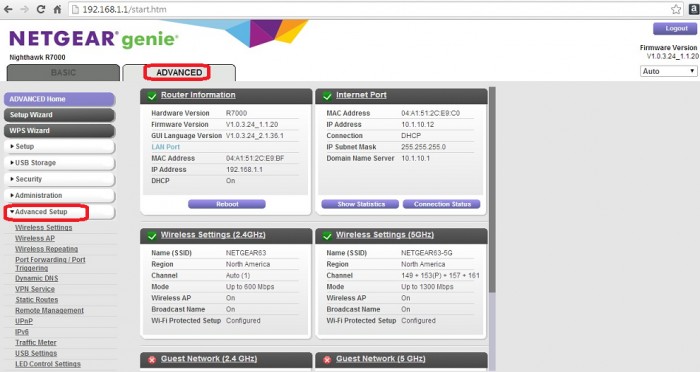The image size is (700, 372).
Task: Open the Remote Management link
Action: [x=49, y=310]
